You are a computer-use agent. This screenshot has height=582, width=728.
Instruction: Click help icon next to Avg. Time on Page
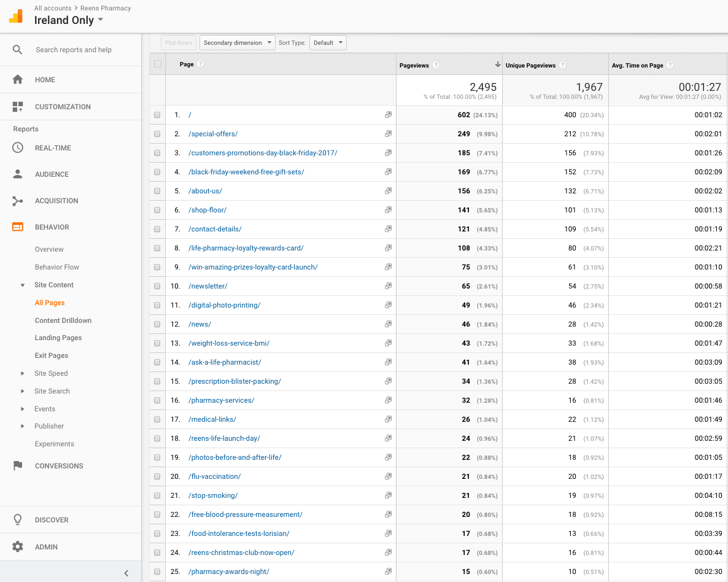670,65
